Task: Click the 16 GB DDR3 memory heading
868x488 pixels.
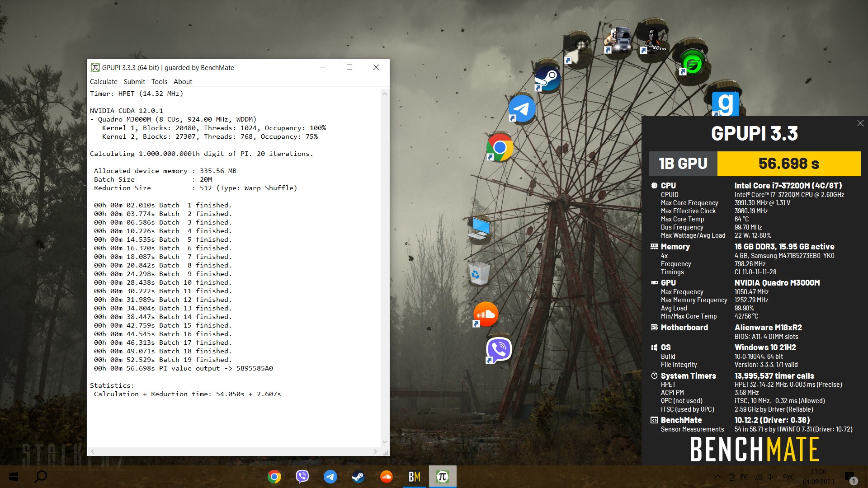Action: click(x=784, y=247)
